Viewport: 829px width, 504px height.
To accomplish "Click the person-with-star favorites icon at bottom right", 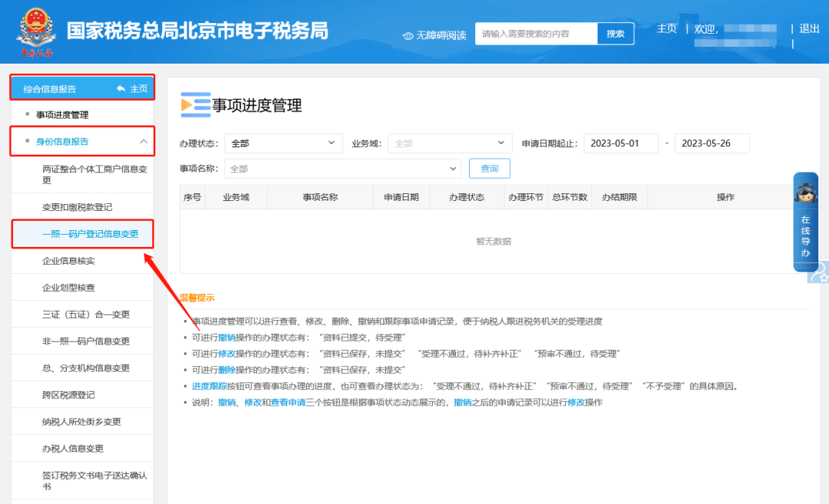I will pos(822,273).
